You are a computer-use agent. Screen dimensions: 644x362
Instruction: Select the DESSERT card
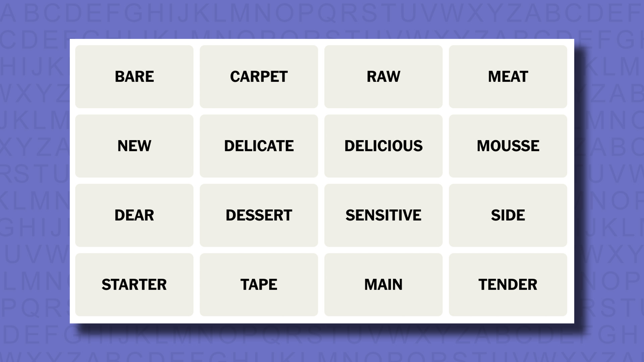[259, 215]
